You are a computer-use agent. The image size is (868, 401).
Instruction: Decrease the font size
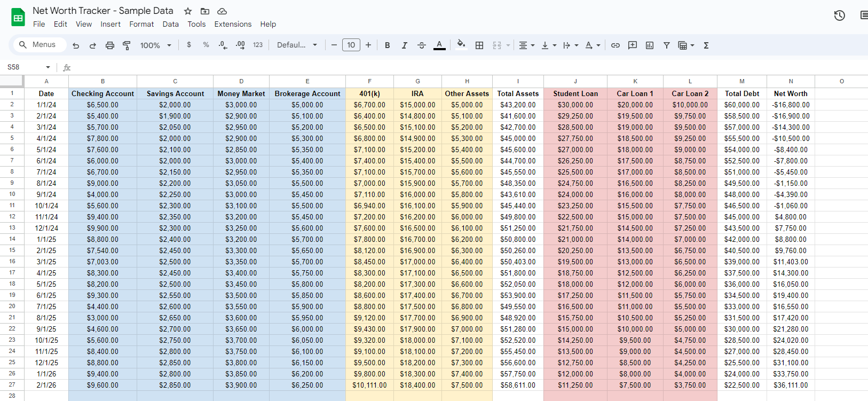tap(334, 45)
